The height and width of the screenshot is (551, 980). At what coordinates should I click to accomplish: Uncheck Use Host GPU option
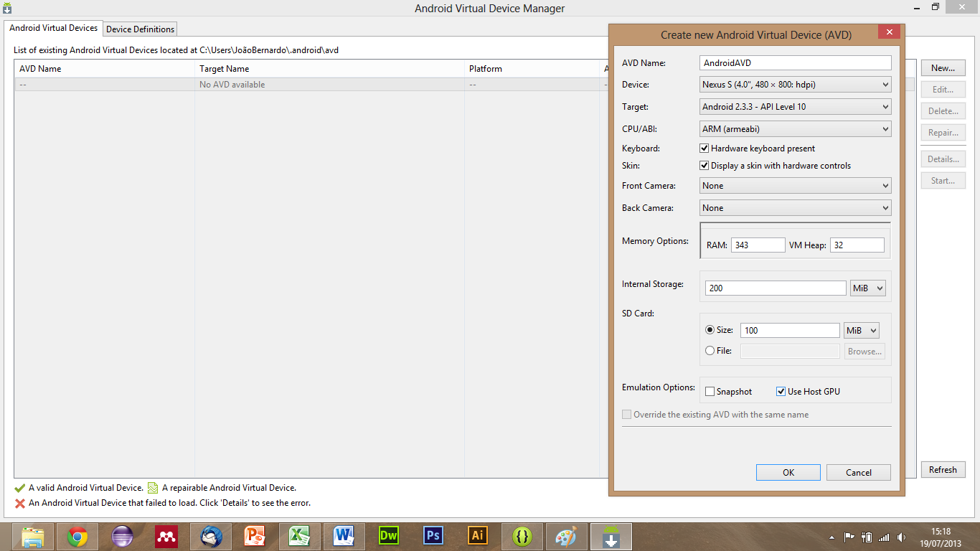coord(781,392)
